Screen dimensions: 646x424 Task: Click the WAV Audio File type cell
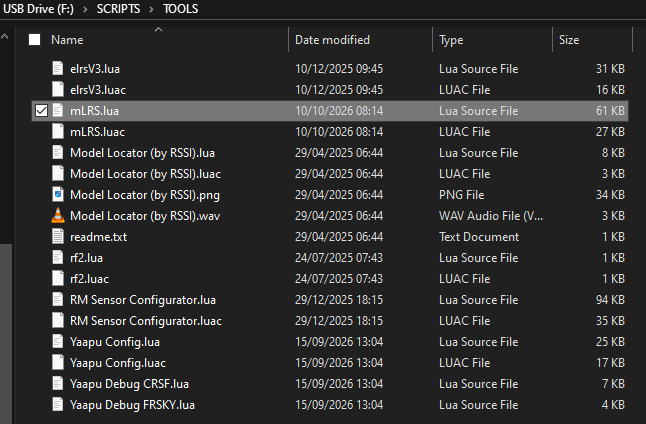coord(491,216)
